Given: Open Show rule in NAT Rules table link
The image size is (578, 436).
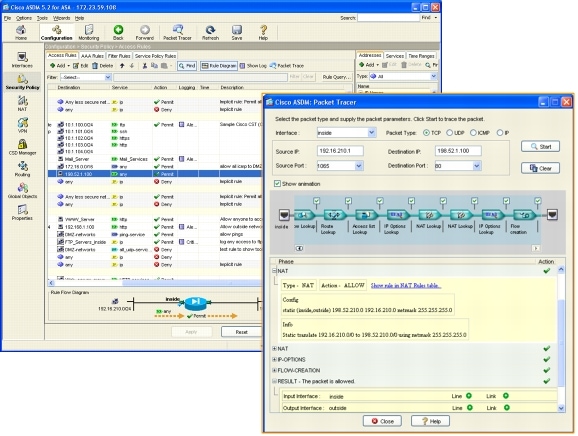Looking at the screenshot, I should (x=406, y=285).
